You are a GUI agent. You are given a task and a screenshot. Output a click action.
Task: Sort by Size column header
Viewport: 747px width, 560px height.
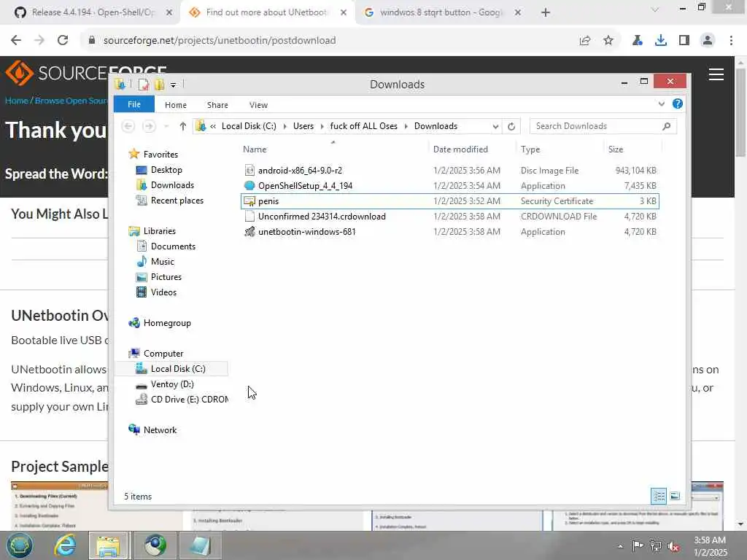tap(616, 149)
